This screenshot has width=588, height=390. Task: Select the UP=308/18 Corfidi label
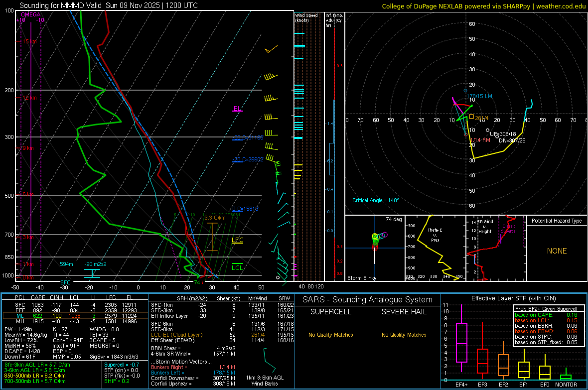(x=503, y=134)
